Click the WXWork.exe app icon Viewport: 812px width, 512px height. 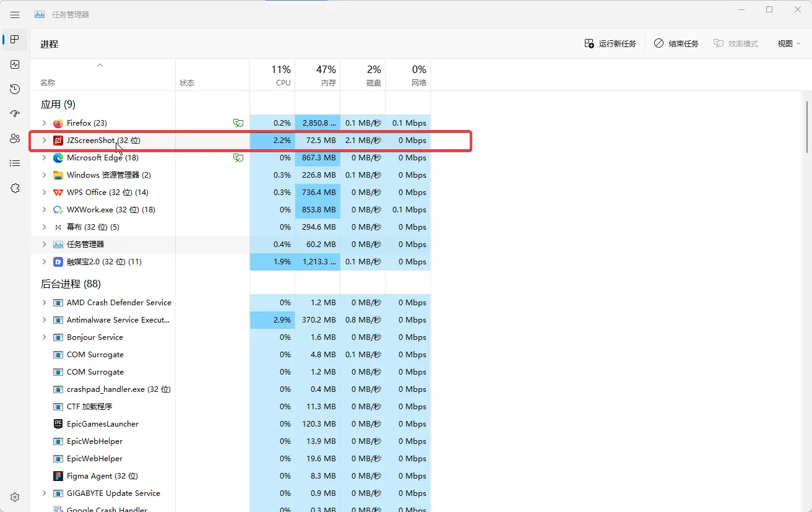click(58, 210)
